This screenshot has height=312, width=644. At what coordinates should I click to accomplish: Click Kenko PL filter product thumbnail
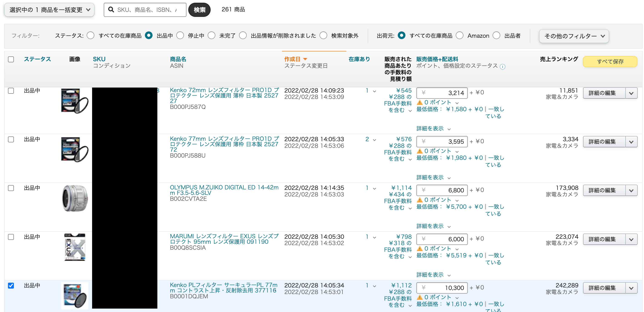pyautogui.click(x=75, y=296)
